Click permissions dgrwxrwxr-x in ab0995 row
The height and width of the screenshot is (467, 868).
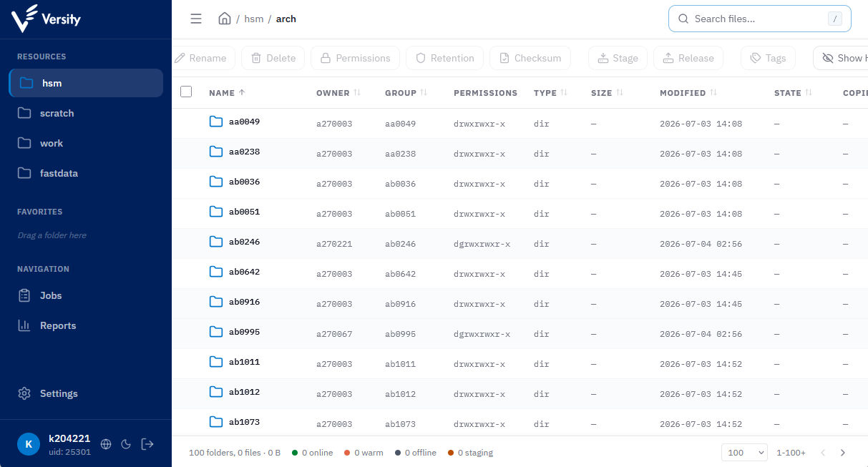(x=482, y=334)
